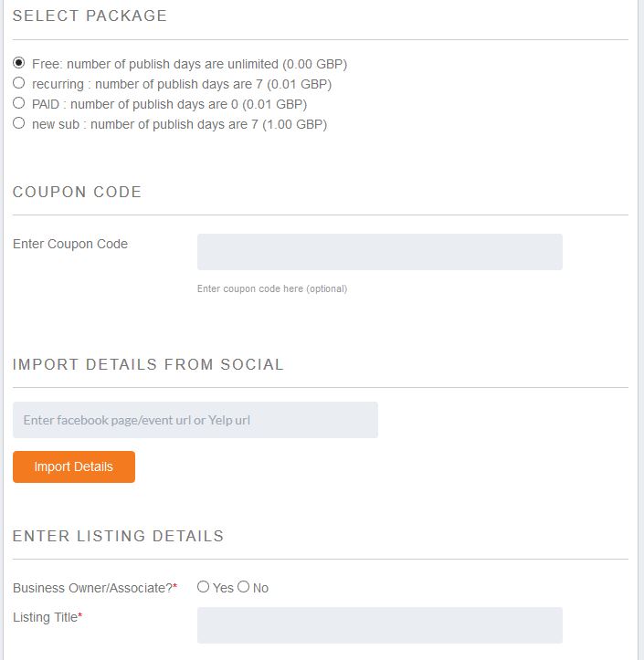Viewport: 644px width, 660px height.
Task: Click the 'recurring : number of publish days' label
Action: coord(181,84)
